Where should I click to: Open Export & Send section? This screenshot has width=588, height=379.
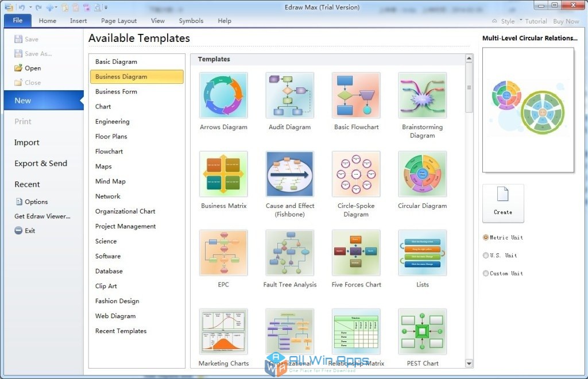(x=41, y=164)
